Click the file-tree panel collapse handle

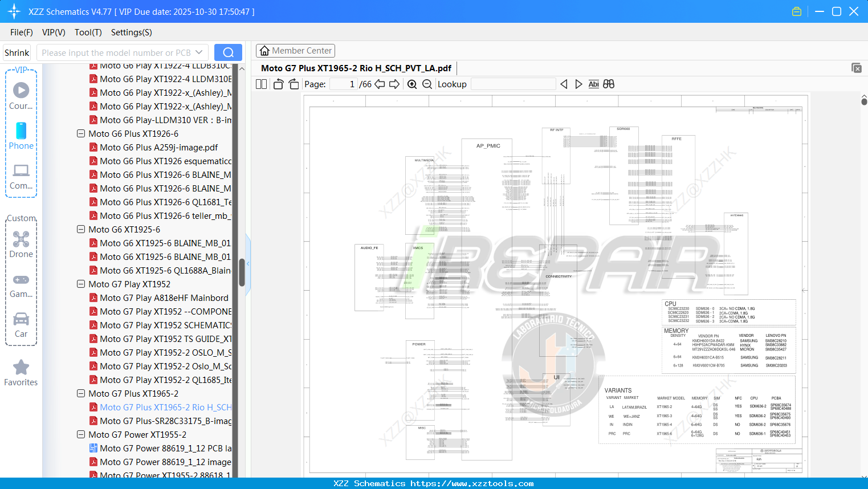click(x=248, y=264)
